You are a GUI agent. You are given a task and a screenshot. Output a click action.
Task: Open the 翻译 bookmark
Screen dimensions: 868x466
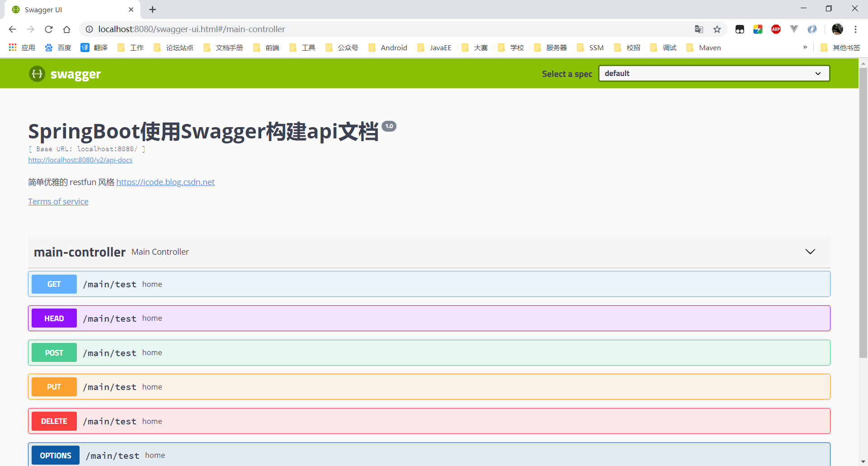click(x=94, y=48)
